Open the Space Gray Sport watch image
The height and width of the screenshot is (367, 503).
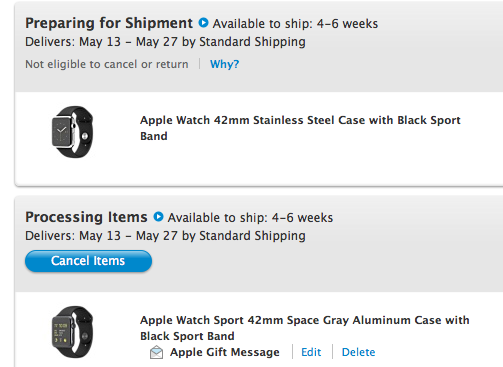(x=72, y=332)
